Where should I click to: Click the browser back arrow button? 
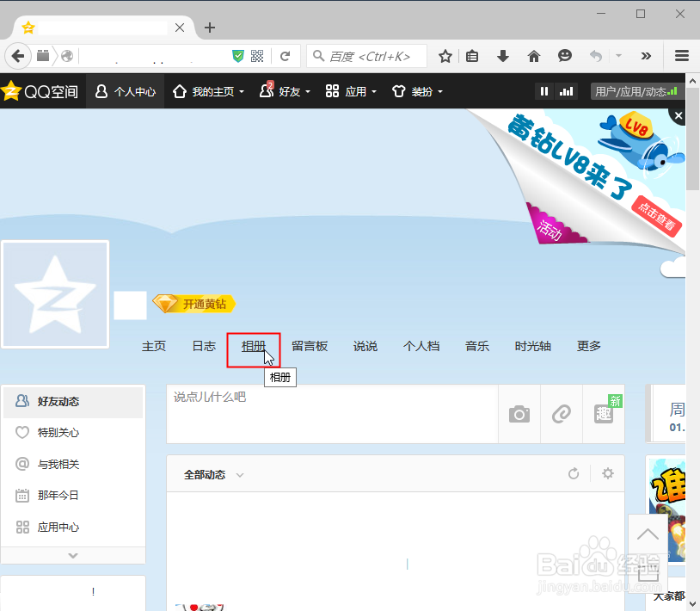pyautogui.click(x=18, y=56)
